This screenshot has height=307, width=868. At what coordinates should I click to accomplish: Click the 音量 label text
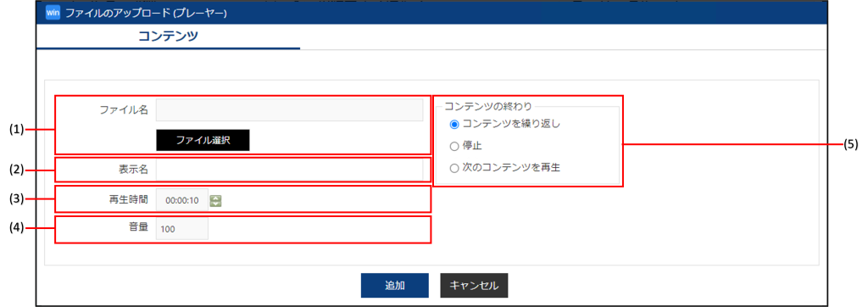[x=139, y=226]
